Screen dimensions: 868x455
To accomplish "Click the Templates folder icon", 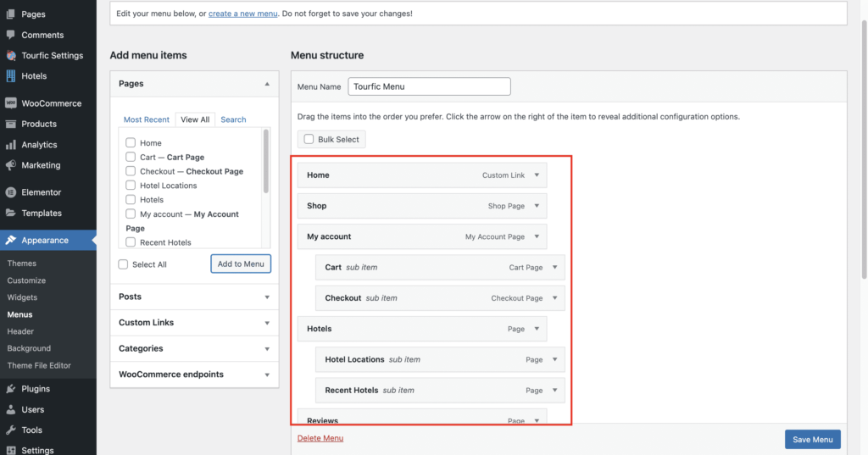I will pos(10,213).
